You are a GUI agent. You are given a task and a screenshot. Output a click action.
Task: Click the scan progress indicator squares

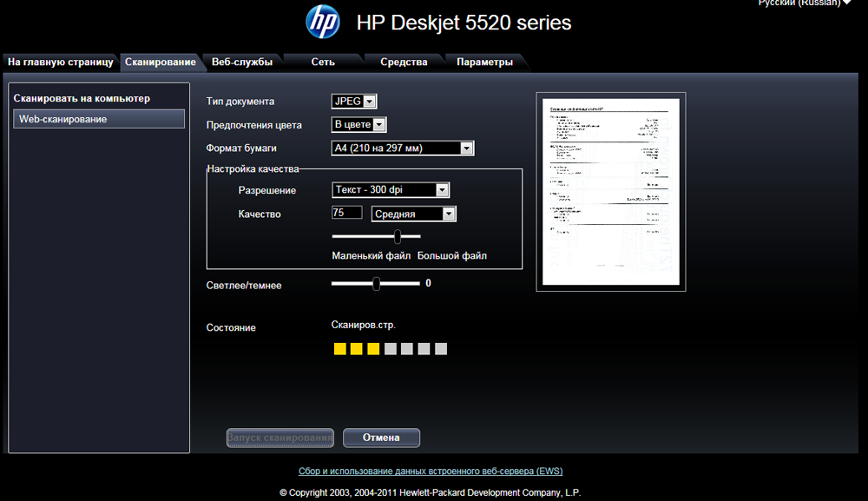[x=391, y=349]
